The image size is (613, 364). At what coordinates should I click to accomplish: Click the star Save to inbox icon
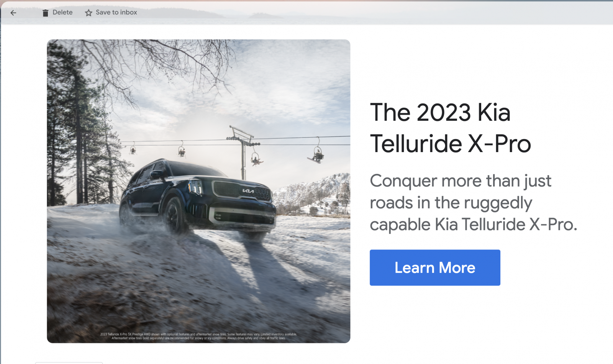pyautogui.click(x=89, y=13)
